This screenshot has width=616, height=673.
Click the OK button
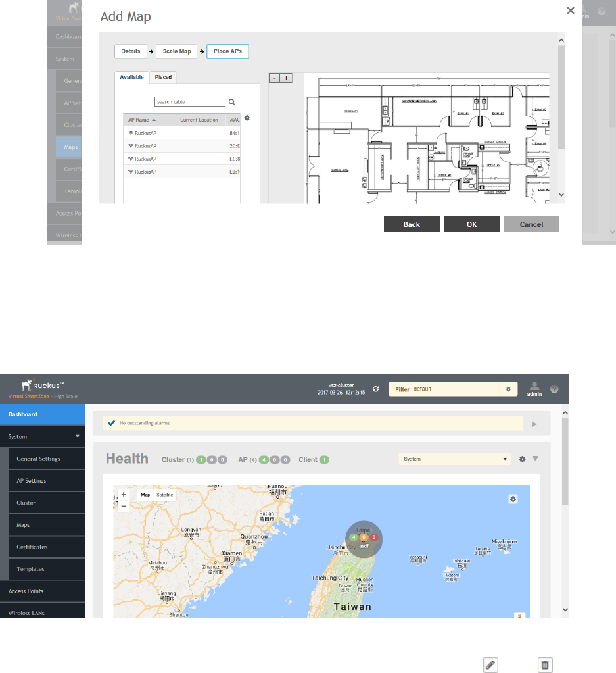(471, 224)
